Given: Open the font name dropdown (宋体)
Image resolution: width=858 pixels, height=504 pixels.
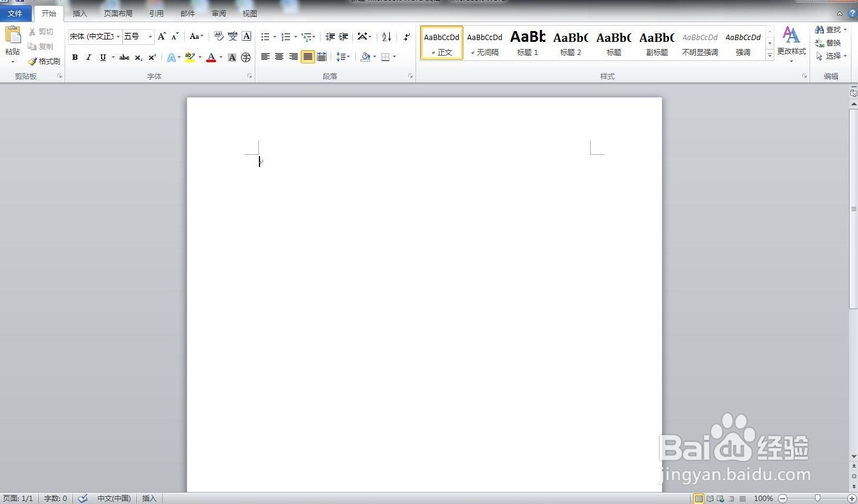Looking at the screenshot, I should coord(118,36).
